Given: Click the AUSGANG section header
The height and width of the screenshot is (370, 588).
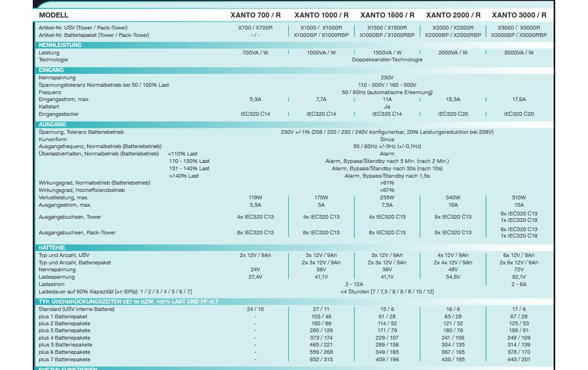Looking at the screenshot, I should point(52,125).
